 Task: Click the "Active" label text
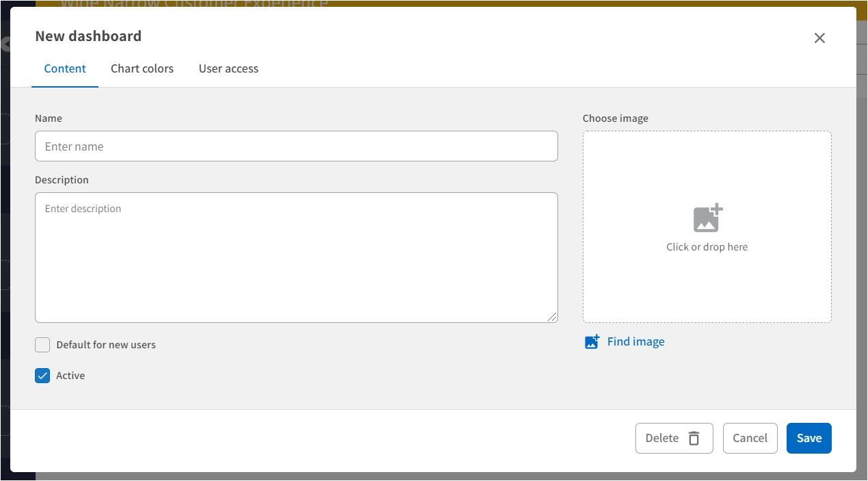(x=70, y=376)
